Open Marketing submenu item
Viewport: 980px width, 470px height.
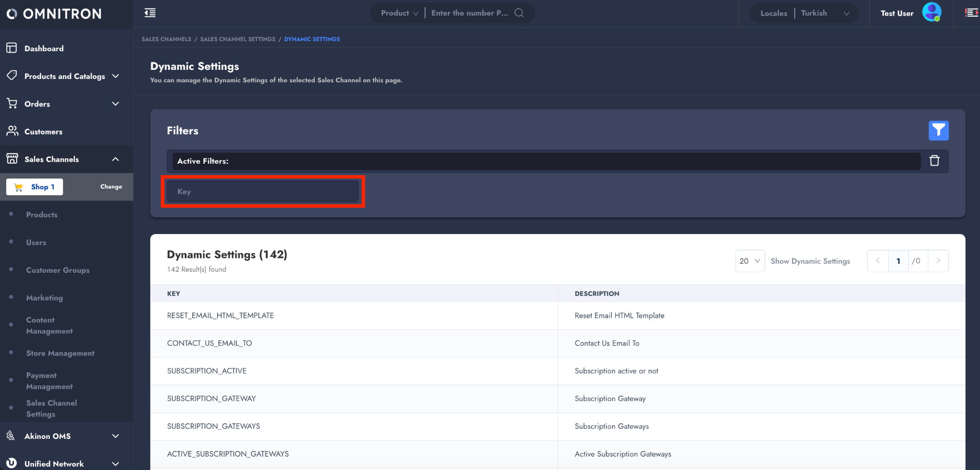45,298
